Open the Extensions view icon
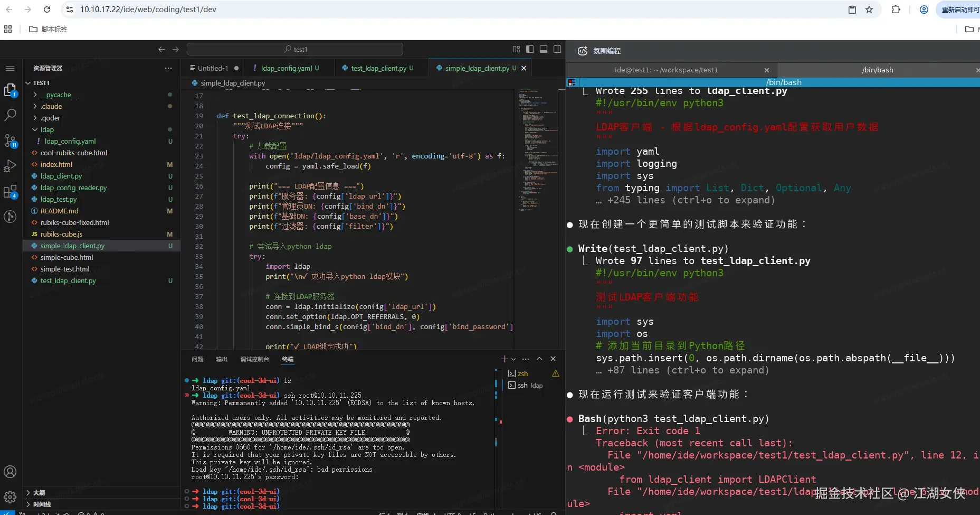This screenshot has height=515, width=980. tap(10, 191)
